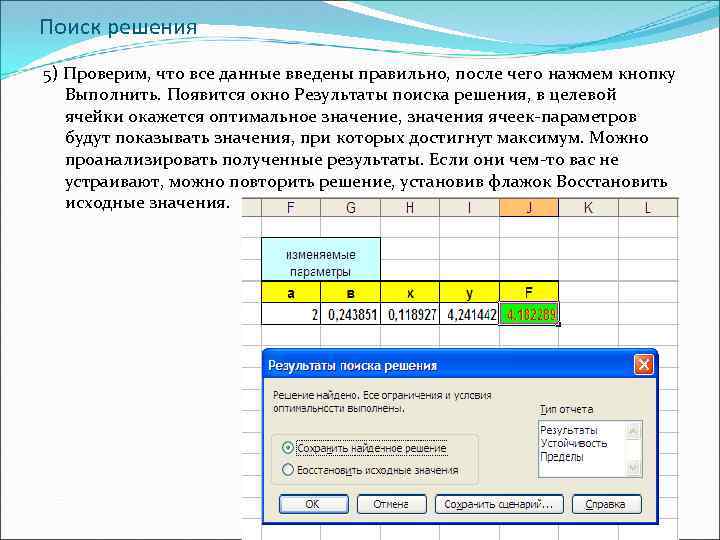Select 'Устойчивость' report type
The height and width of the screenshot is (540, 720).
(574, 444)
